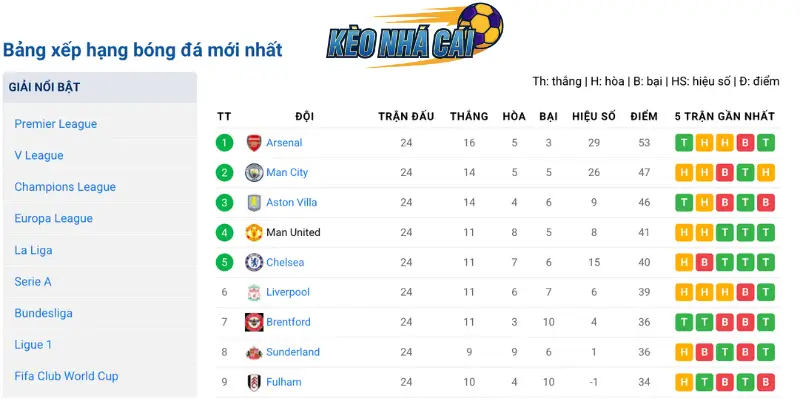The width and height of the screenshot is (800, 400).
Task: Click the Aston Villa crest icon
Action: [254, 203]
